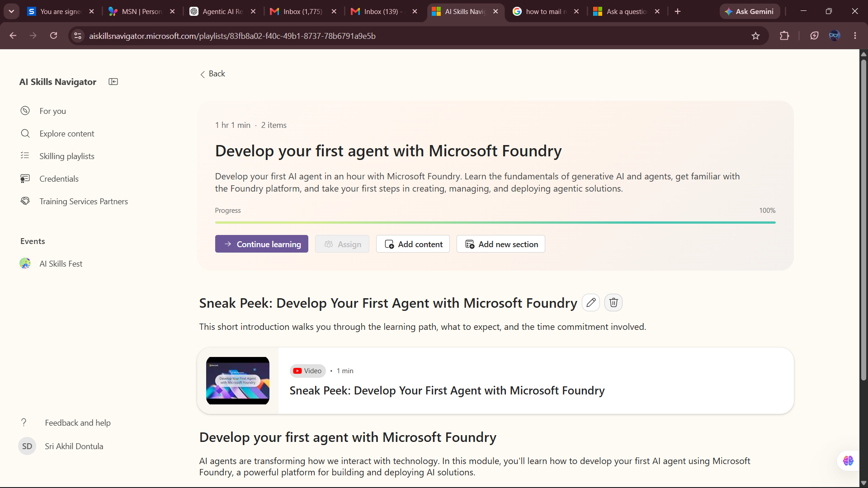Screen dimensions: 868x488
Task: Close the Agentic AI tab
Action: click(x=253, y=12)
